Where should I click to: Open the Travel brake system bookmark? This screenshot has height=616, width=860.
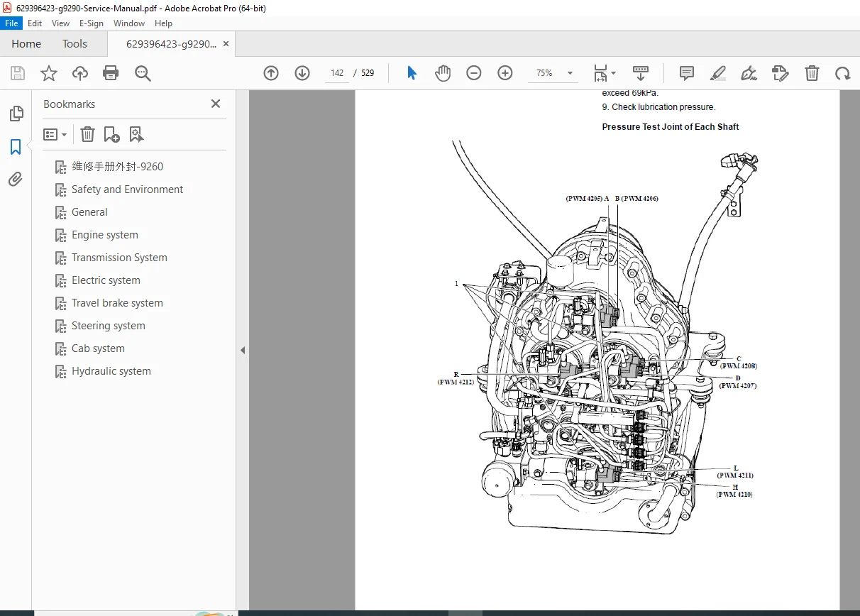[117, 303]
